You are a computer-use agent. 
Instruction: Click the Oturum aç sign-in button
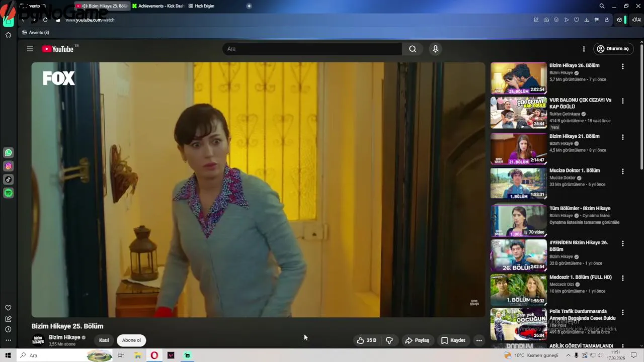(613, 49)
